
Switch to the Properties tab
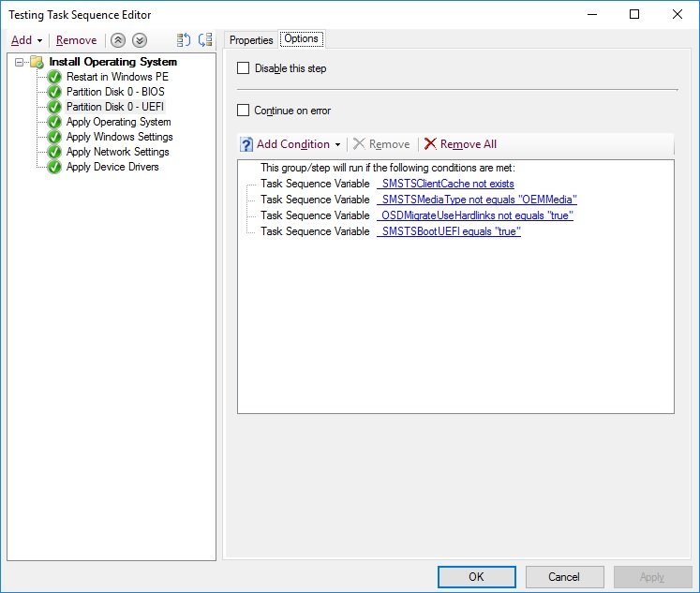[251, 40]
